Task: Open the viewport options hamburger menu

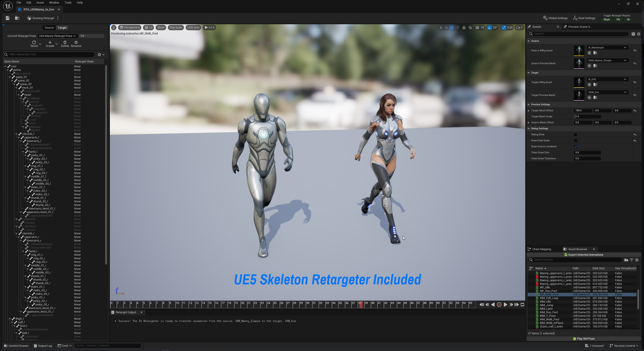Action: click(114, 28)
